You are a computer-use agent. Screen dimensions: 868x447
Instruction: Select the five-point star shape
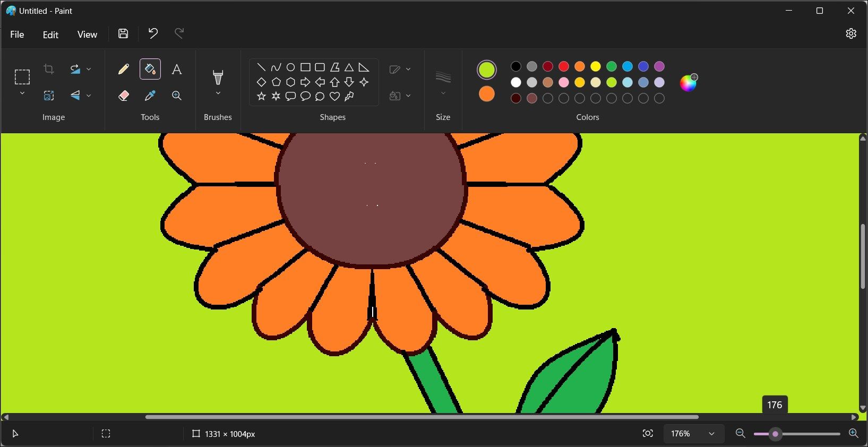261,97
